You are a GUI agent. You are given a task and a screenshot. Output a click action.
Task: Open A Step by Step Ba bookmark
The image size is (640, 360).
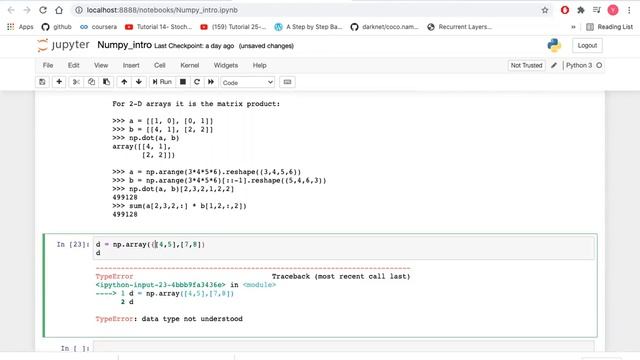point(308,27)
